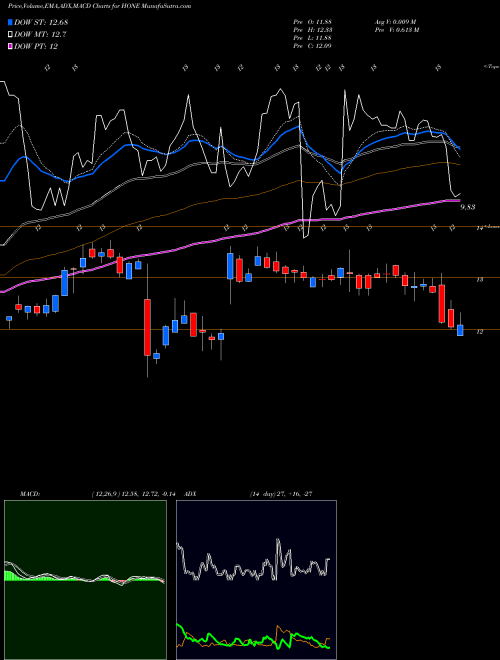Click the 'Avg V: 0.609 M' volume text
The width and height of the screenshot is (500, 660).
tap(395, 22)
